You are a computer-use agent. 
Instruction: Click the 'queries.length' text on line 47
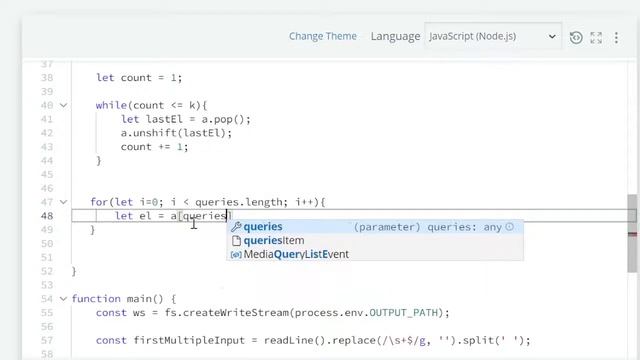click(238, 202)
